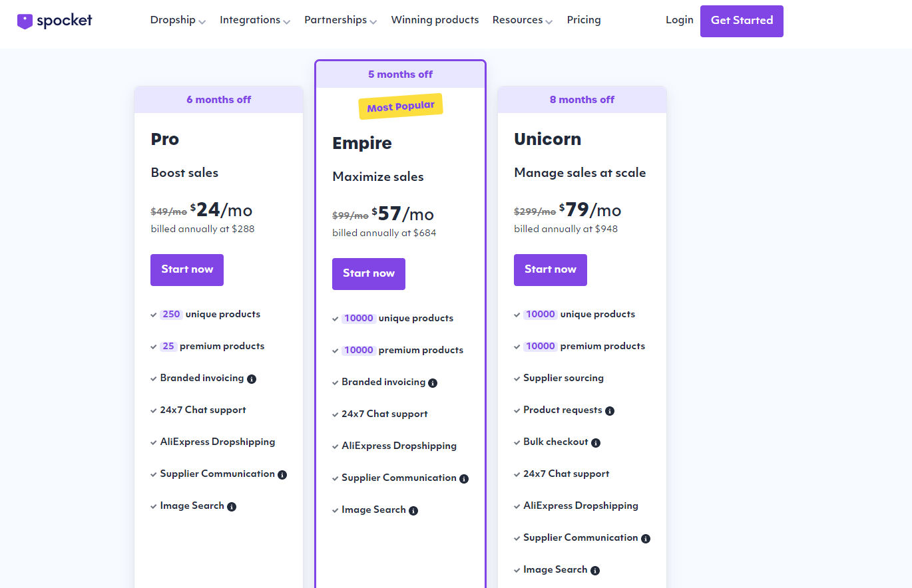
Task: Start now with the Unicorn plan
Action: click(x=551, y=269)
